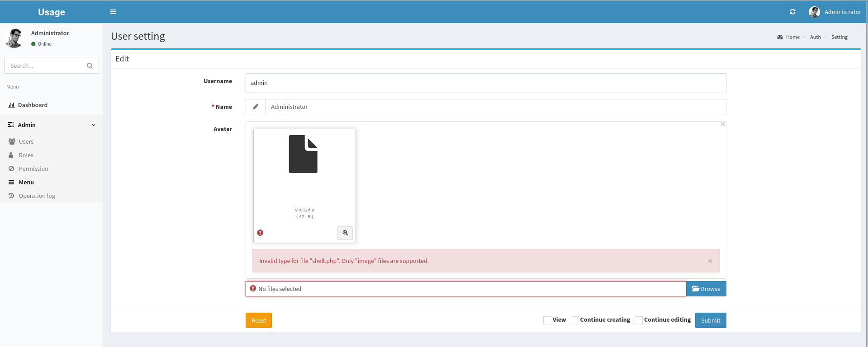
Task: Click the pencil icon beside Name field
Action: click(x=256, y=107)
